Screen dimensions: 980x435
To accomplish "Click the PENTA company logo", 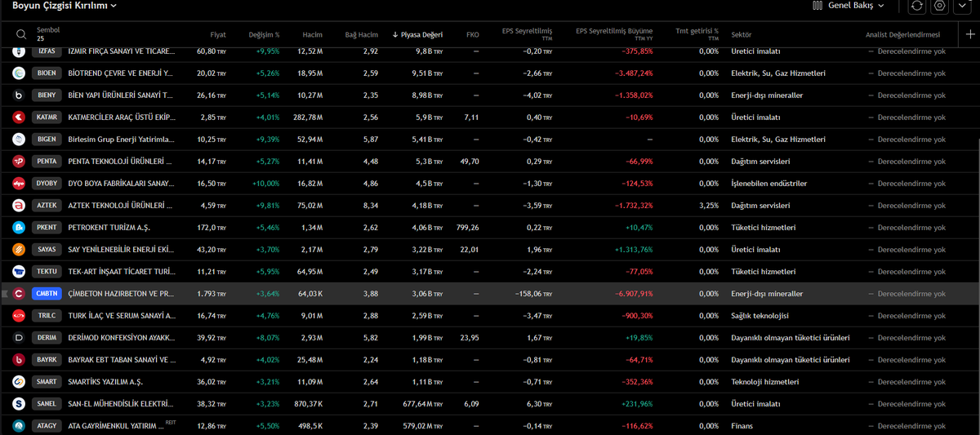I will [19, 162].
